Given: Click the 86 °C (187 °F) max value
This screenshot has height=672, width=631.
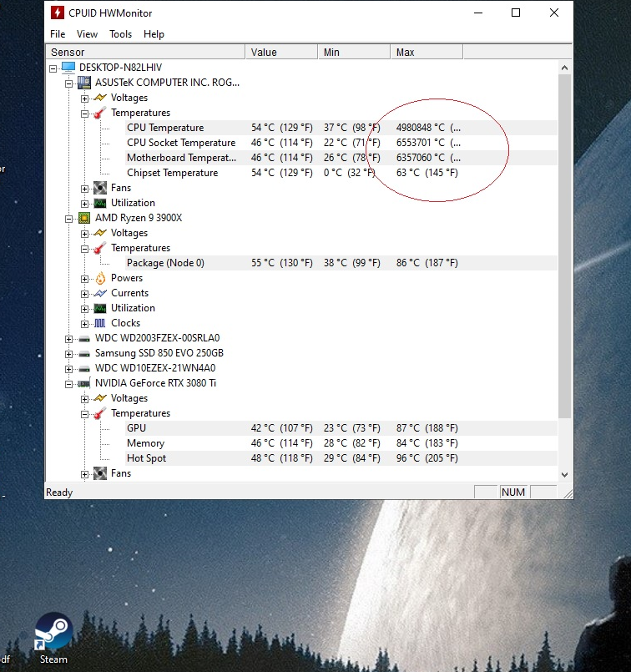Looking at the screenshot, I should (x=427, y=263).
